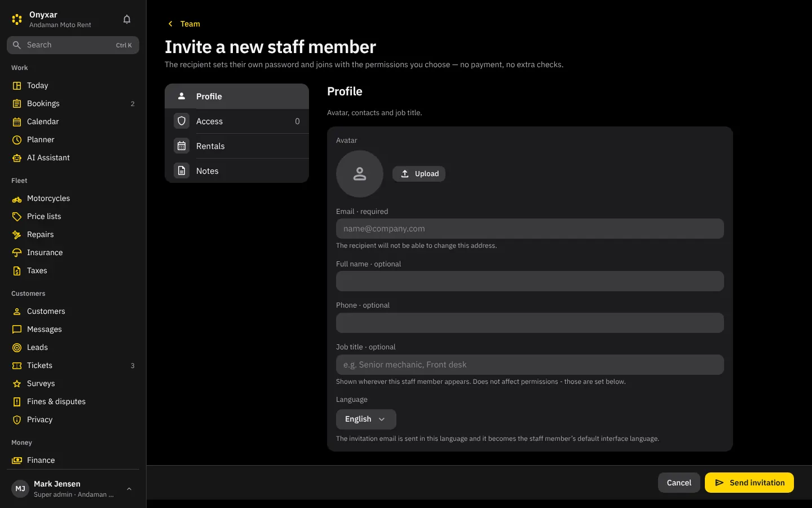This screenshot has width=812, height=508.
Task: Click the Today dashboard icon
Action: [x=17, y=86]
